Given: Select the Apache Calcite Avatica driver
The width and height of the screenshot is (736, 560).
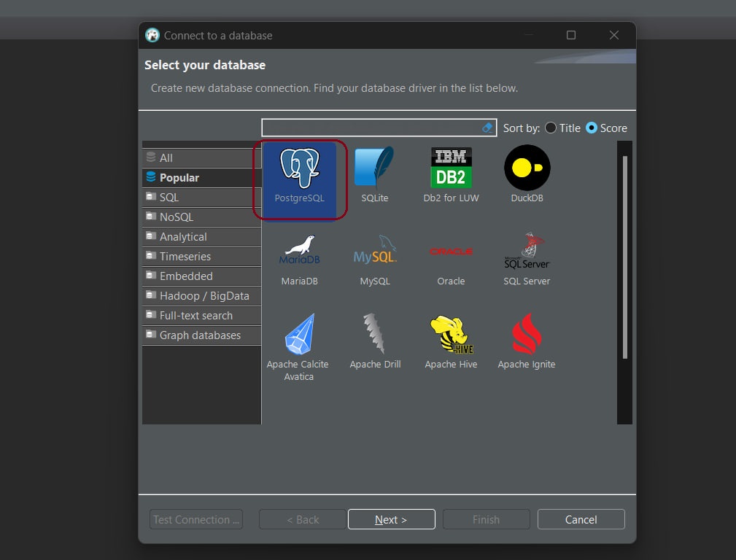Looking at the screenshot, I should coord(298,347).
